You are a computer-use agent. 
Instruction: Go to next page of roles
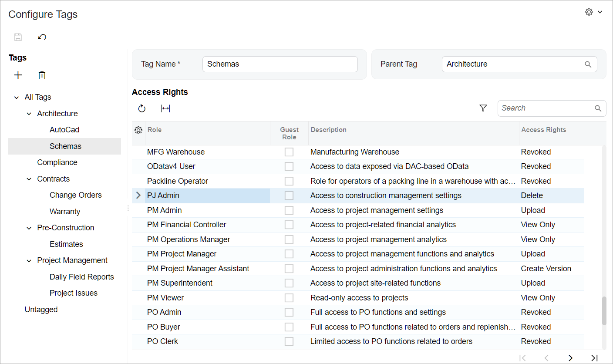tap(570, 358)
